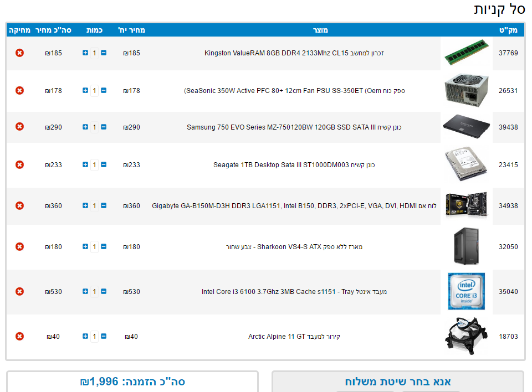This screenshot has height=392, width=532.
Task: Click SKU number 34938
Action: (x=508, y=206)
